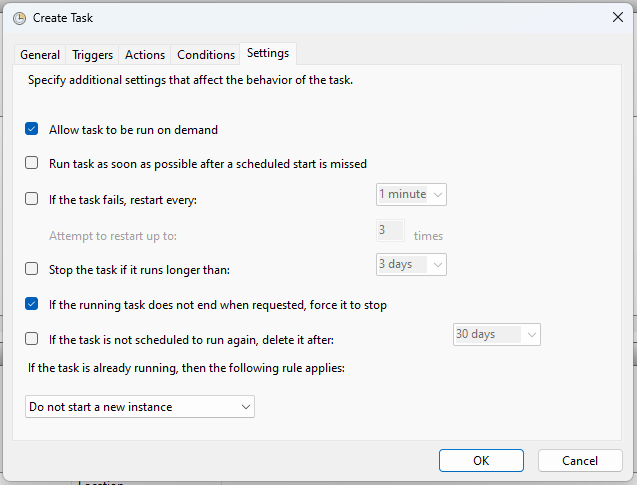
Task: Click the clock icon in the title bar
Action: (19, 17)
